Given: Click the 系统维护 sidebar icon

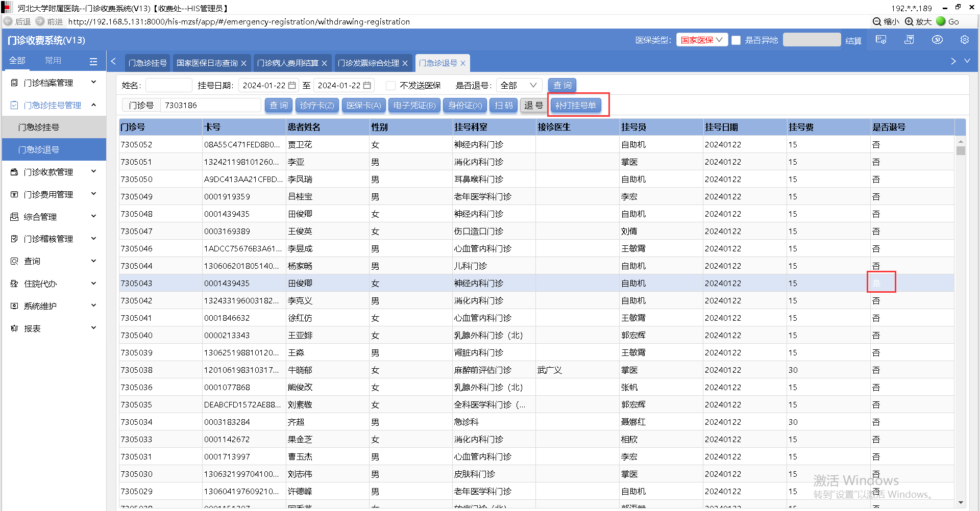Looking at the screenshot, I should pos(14,306).
